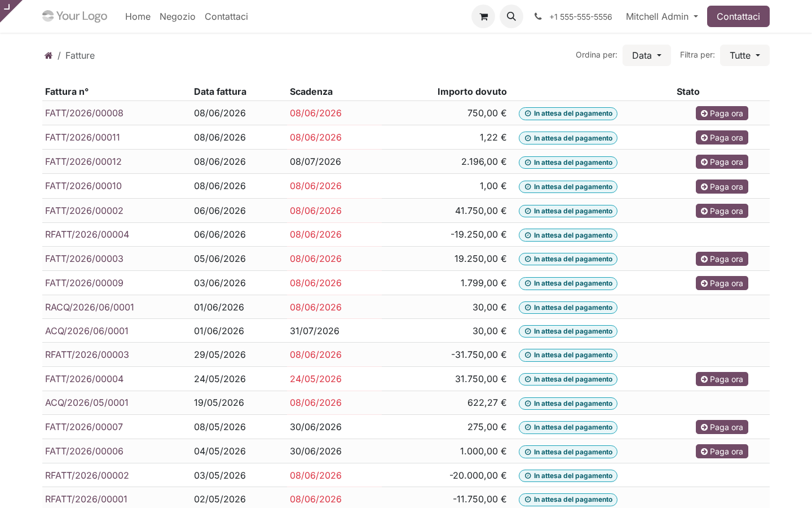Select invoice date 19/05/2026
This screenshot has height=508, width=812.
tap(219, 402)
